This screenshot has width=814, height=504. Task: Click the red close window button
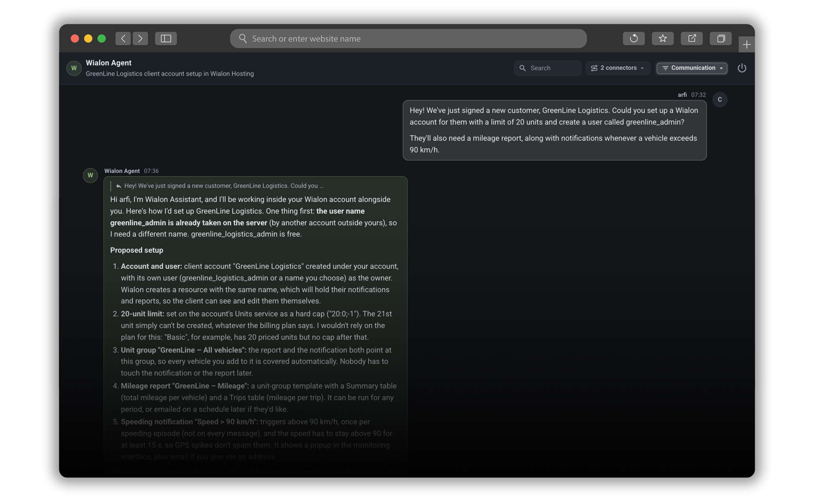tap(75, 38)
